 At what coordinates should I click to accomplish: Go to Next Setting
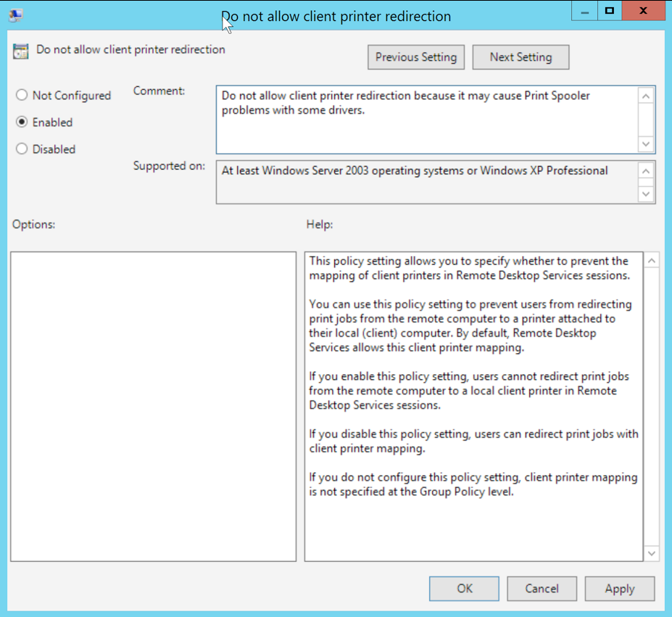pos(520,57)
